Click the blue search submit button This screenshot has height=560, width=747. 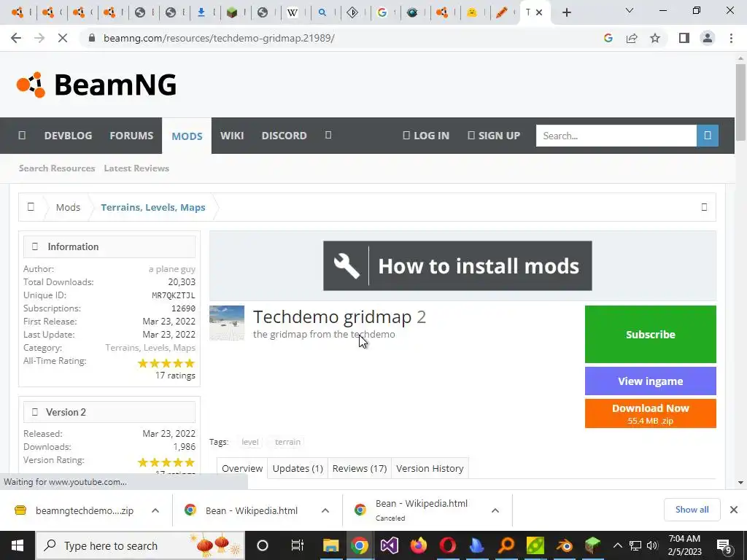coord(708,136)
